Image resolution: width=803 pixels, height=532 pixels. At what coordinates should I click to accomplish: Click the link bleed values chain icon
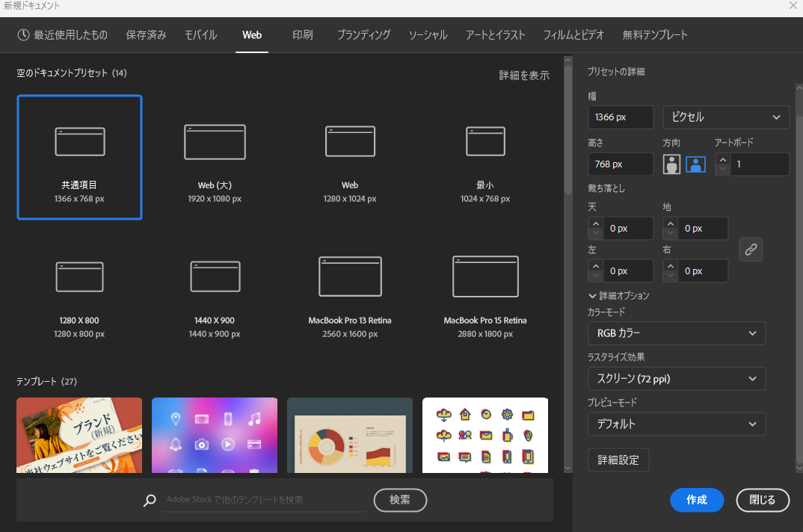coord(751,249)
